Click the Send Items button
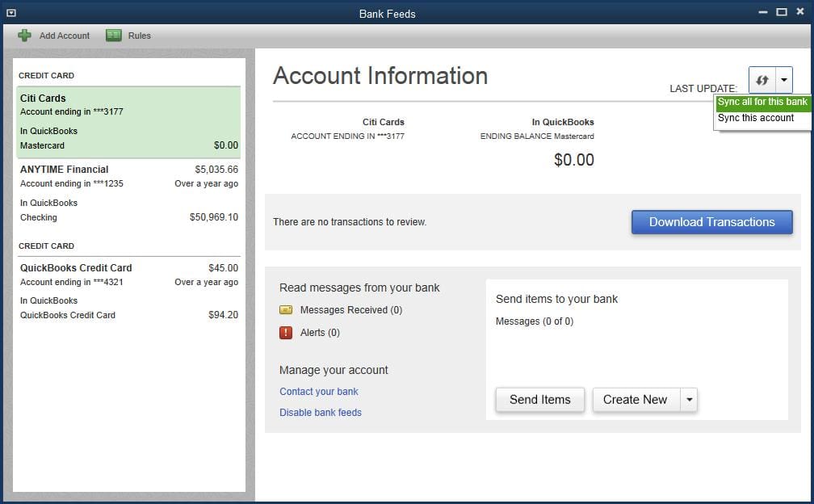The height and width of the screenshot is (504, 814). click(x=540, y=400)
